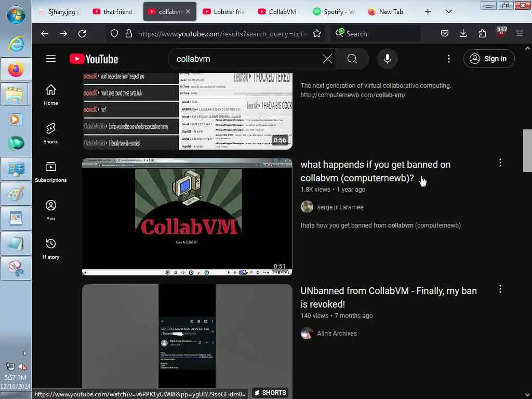Open the Windows Start orb

click(16, 15)
